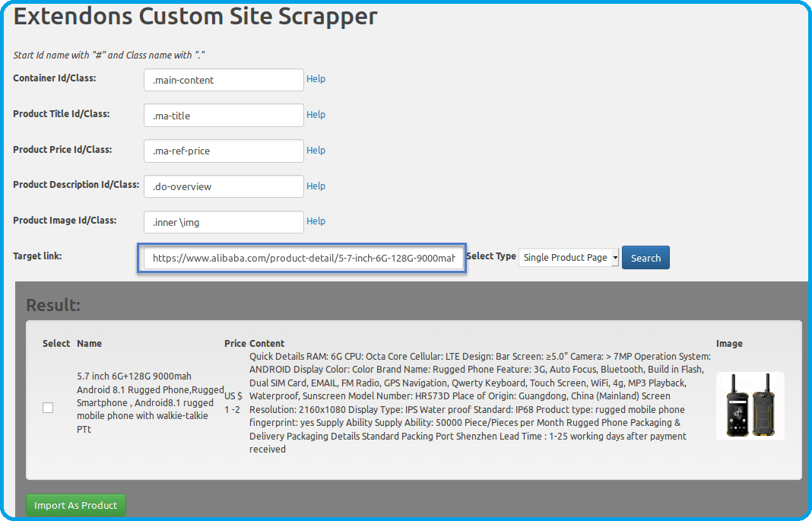
Task: Expand the Select Type dropdown
Action: click(x=569, y=258)
